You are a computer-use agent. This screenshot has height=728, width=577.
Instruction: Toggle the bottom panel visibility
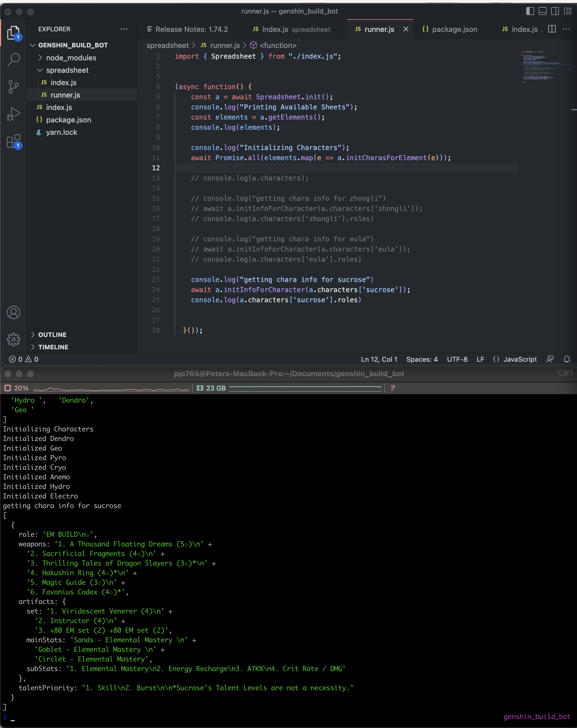coord(543,11)
